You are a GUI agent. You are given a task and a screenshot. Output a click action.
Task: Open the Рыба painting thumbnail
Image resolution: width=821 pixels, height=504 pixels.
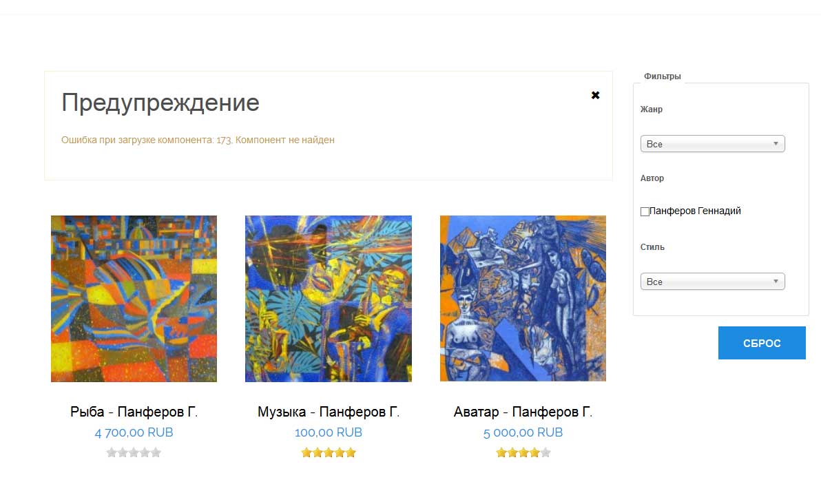[x=134, y=298]
